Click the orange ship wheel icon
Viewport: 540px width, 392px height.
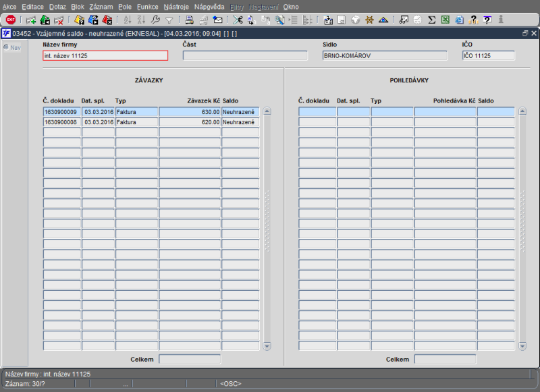(369, 20)
